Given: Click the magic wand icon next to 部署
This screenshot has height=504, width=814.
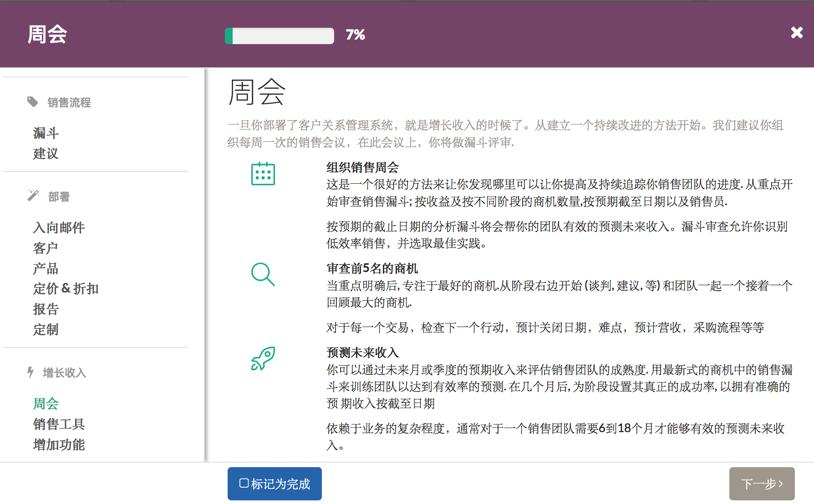Looking at the screenshot, I should point(33,196).
